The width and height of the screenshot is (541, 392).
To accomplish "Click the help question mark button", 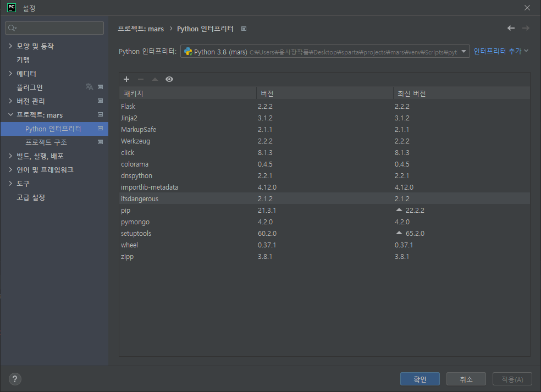I will click(x=15, y=379).
